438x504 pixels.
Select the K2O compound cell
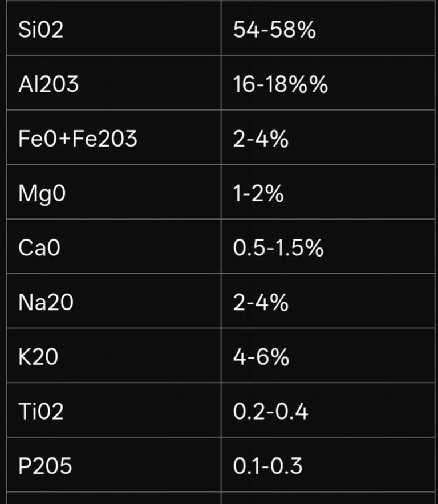(114, 356)
